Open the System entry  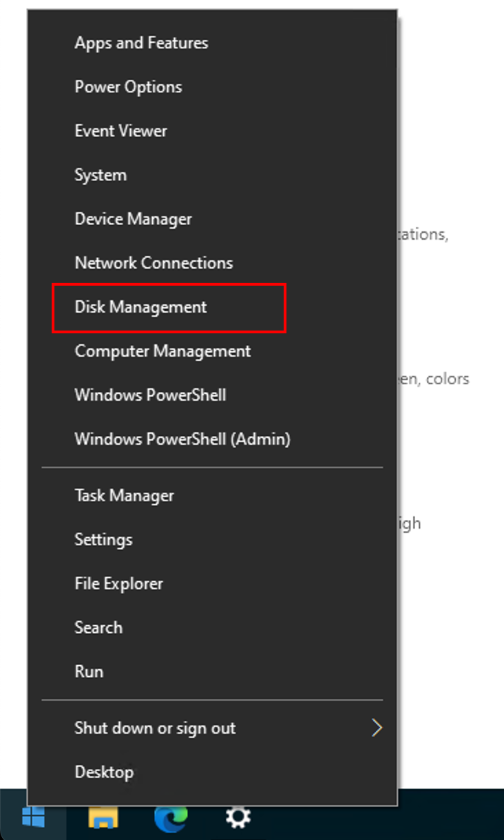pos(212,175)
